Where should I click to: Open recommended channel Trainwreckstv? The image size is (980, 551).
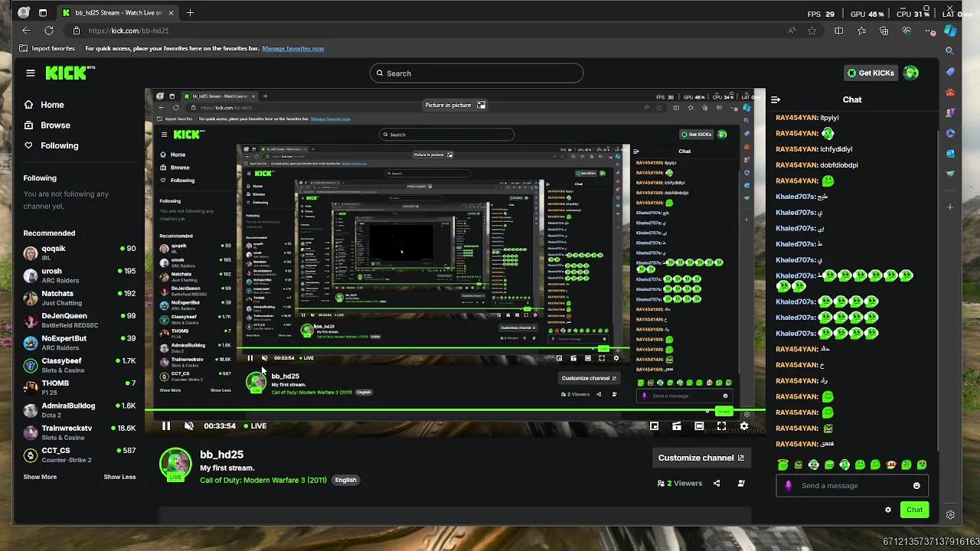pos(80,432)
